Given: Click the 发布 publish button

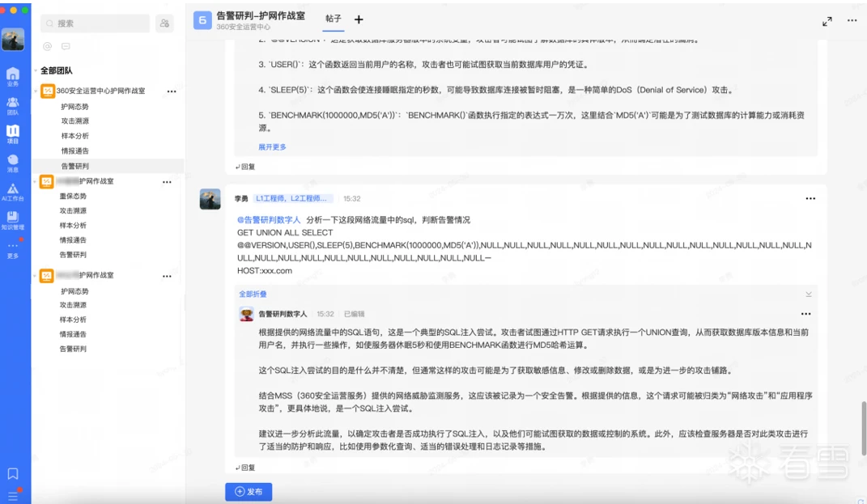Looking at the screenshot, I should (249, 492).
